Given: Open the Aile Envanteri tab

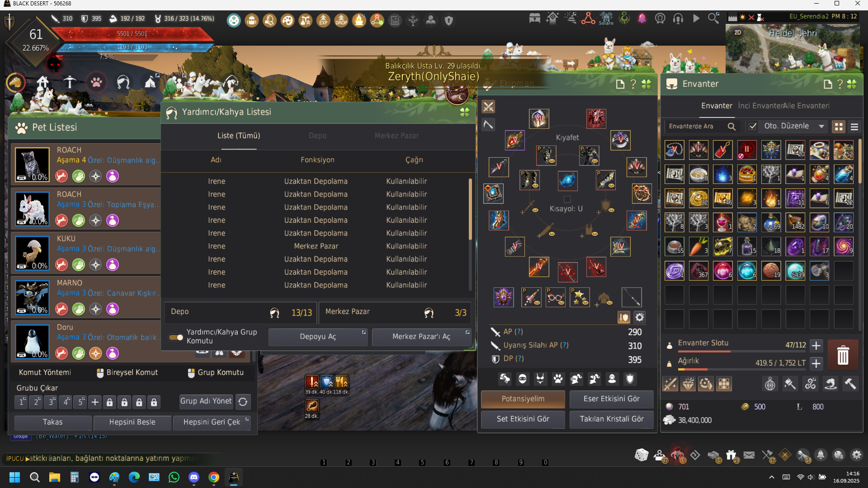Looking at the screenshot, I should [807, 106].
